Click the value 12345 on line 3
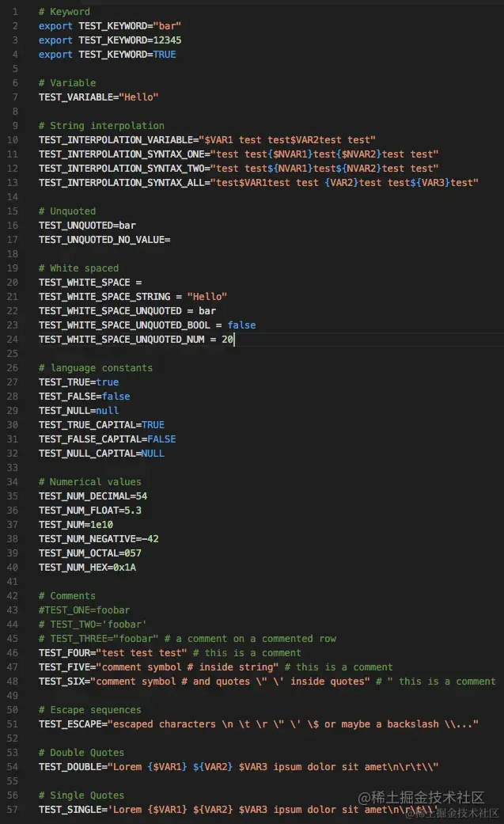Image resolution: width=504 pixels, height=824 pixels. 167,40
